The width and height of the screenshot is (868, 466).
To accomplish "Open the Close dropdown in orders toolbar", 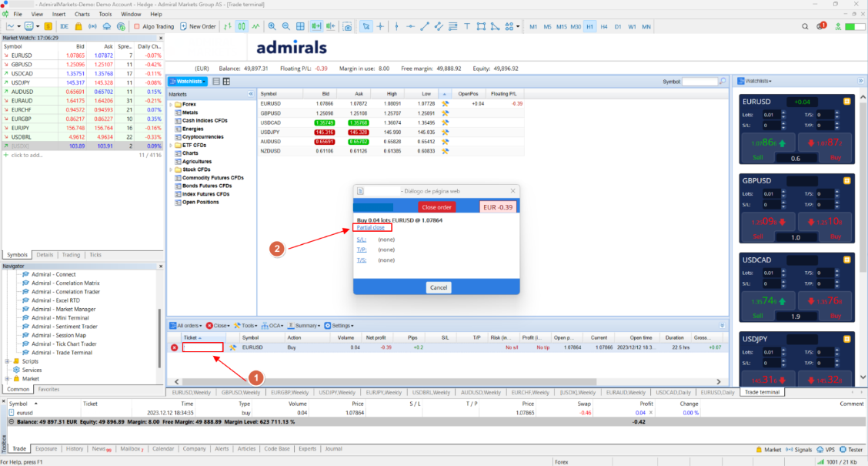I will pos(218,326).
